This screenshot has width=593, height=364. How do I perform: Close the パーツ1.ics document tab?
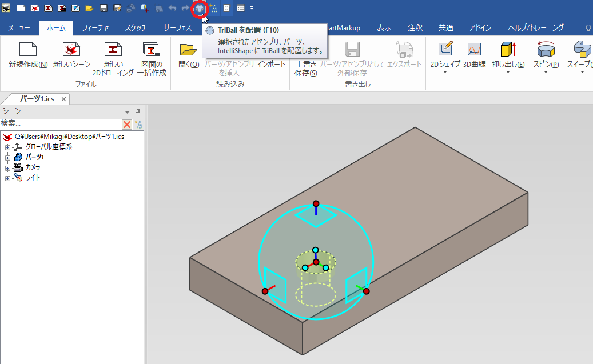click(x=64, y=99)
